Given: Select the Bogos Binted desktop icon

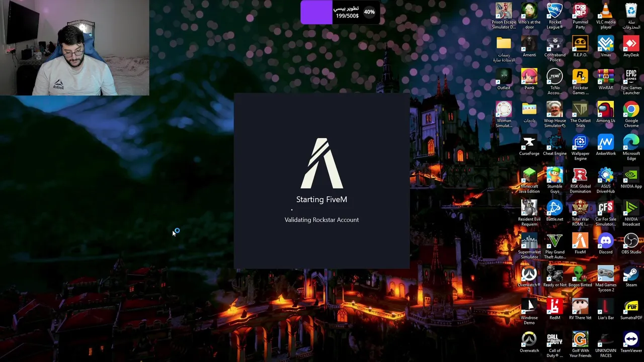Looking at the screenshot, I should pos(580,277).
